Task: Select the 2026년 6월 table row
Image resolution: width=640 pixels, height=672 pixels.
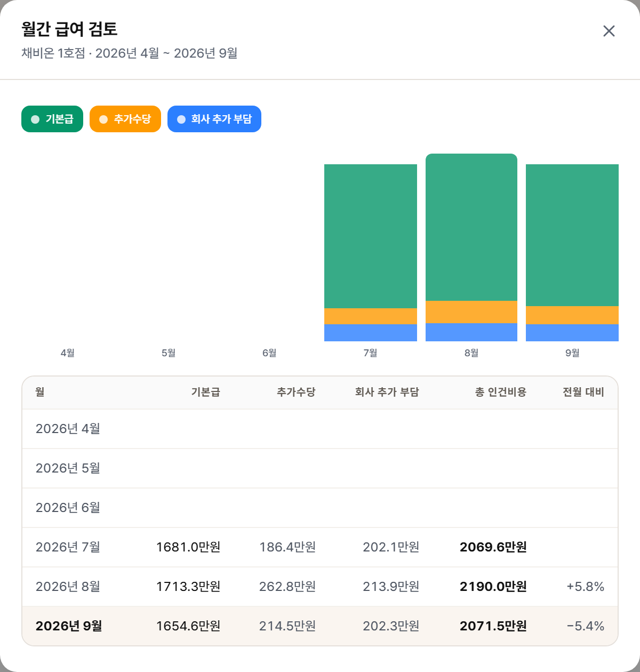Action: (x=320, y=508)
